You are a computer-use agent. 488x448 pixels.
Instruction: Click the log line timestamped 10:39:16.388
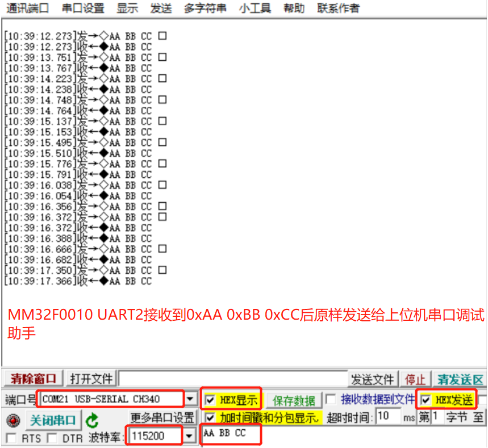tap(78, 238)
